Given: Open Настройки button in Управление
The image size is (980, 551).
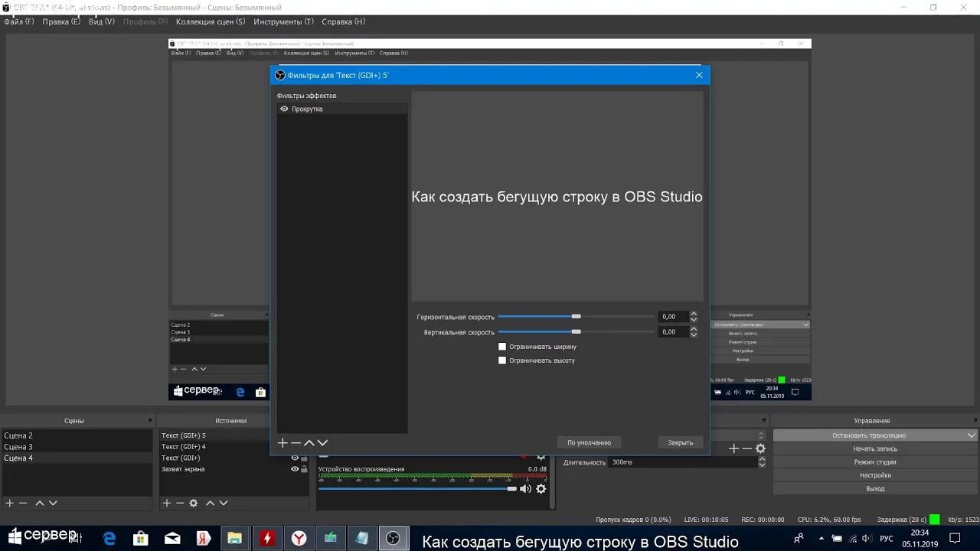Looking at the screenshot, I should (x=875, y=475).
